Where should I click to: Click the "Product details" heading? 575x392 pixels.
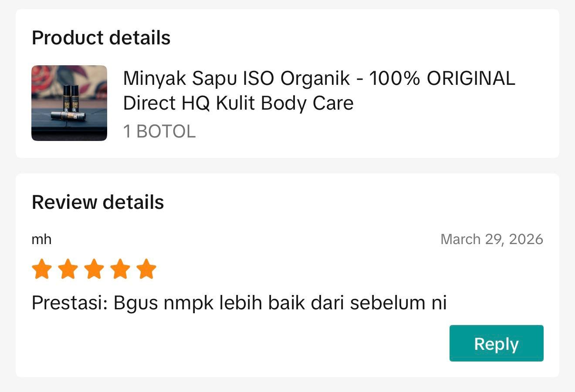click(x=101, y=38)
